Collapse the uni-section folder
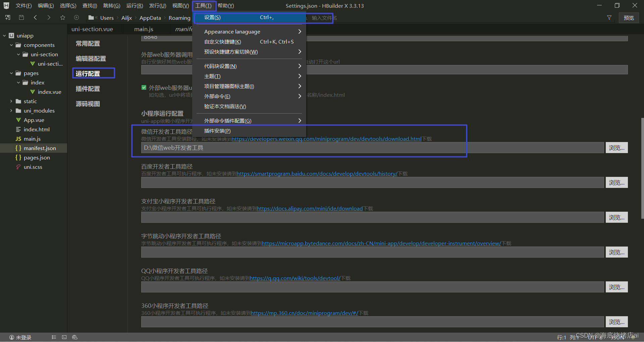Viewport: 644px width, 342px height. [x=18, y=54]
